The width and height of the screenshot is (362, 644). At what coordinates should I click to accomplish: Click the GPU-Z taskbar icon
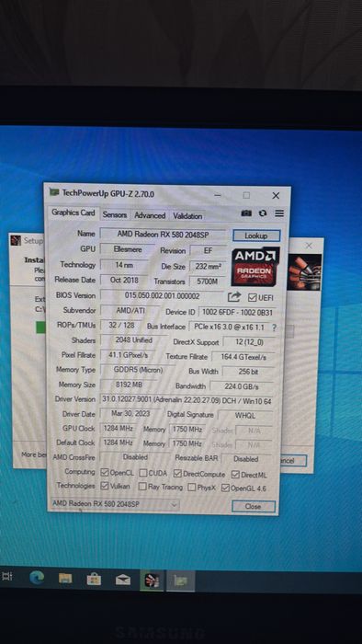[x=180, y=581]
